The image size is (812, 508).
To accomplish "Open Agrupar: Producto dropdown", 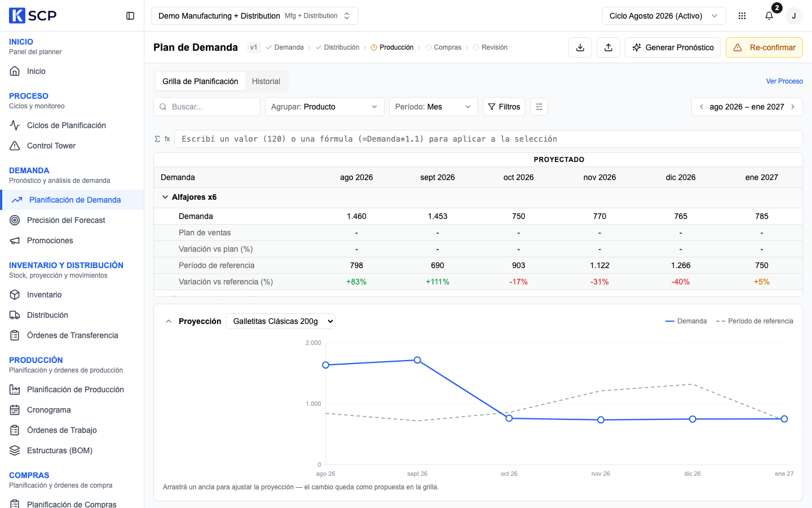I will click(324, 107).
